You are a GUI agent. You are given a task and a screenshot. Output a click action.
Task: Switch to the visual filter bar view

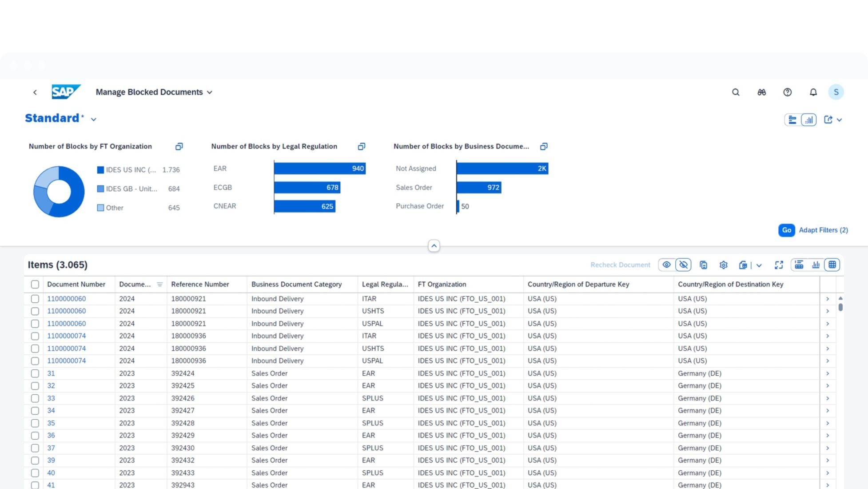(x=808, y=120)
